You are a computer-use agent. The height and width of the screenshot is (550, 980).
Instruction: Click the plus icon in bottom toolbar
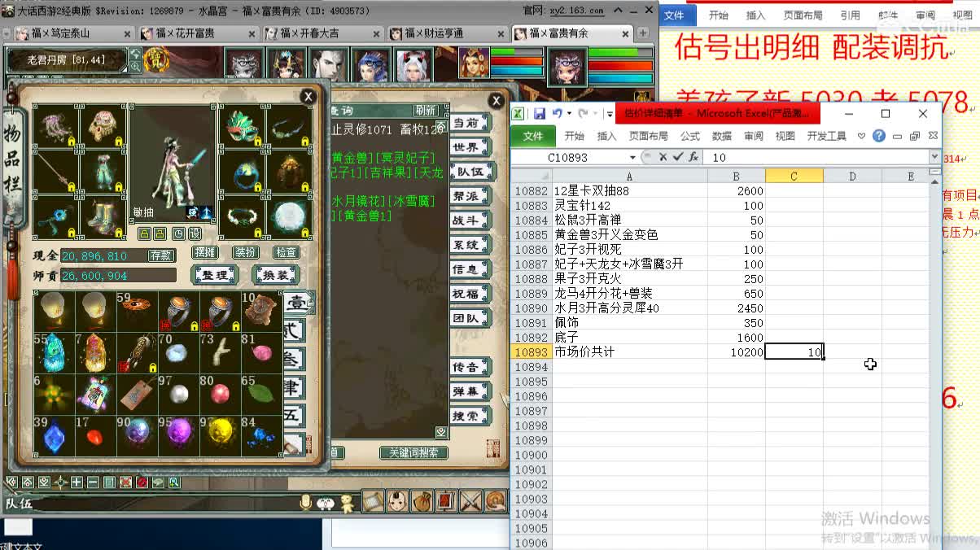click(77, 482)
